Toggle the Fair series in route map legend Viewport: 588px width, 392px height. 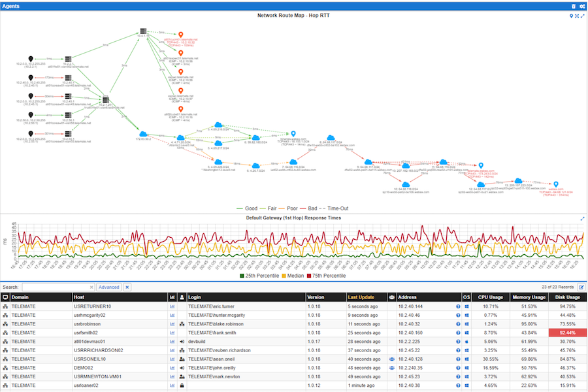pos(268,208)
